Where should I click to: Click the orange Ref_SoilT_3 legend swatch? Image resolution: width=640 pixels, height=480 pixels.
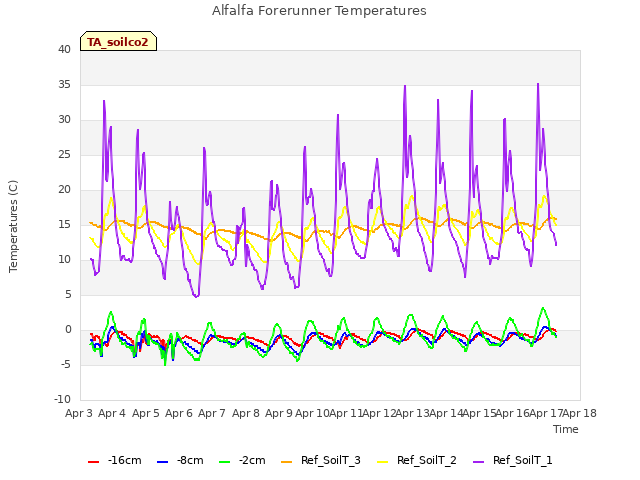click(x=287, y=462)
